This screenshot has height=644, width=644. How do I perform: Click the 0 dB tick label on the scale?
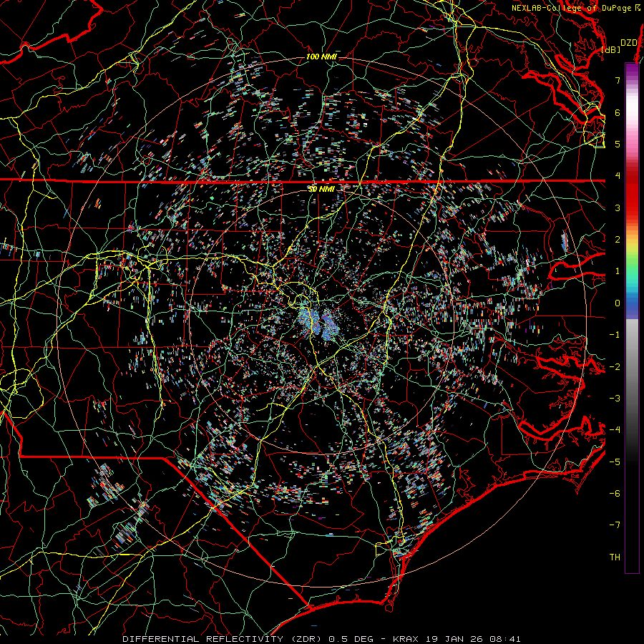point(618,303)
